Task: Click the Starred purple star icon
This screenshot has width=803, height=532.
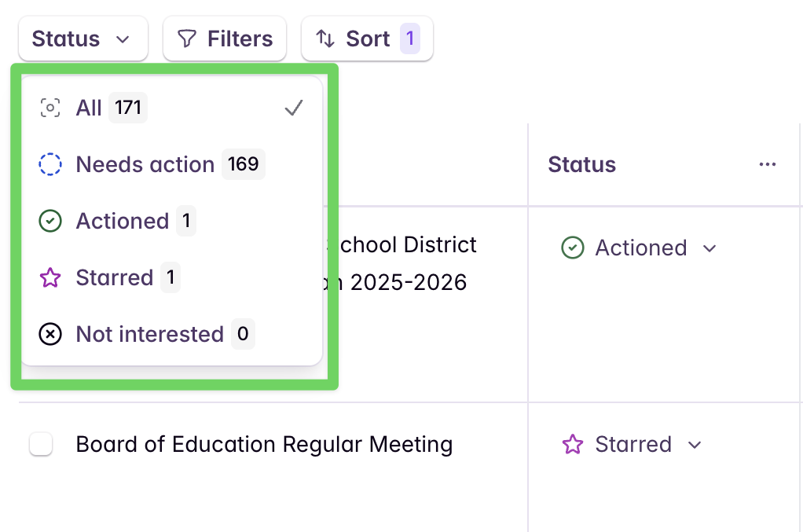Action: 49,277
